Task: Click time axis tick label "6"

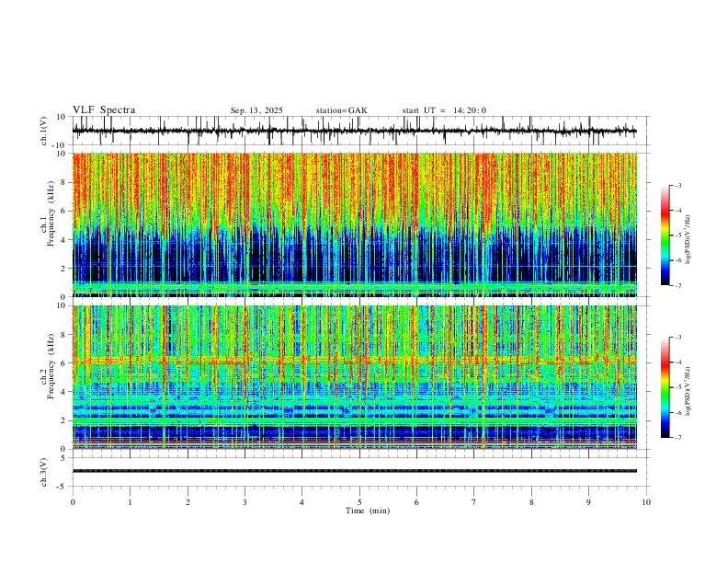Action: coord(416,502)
